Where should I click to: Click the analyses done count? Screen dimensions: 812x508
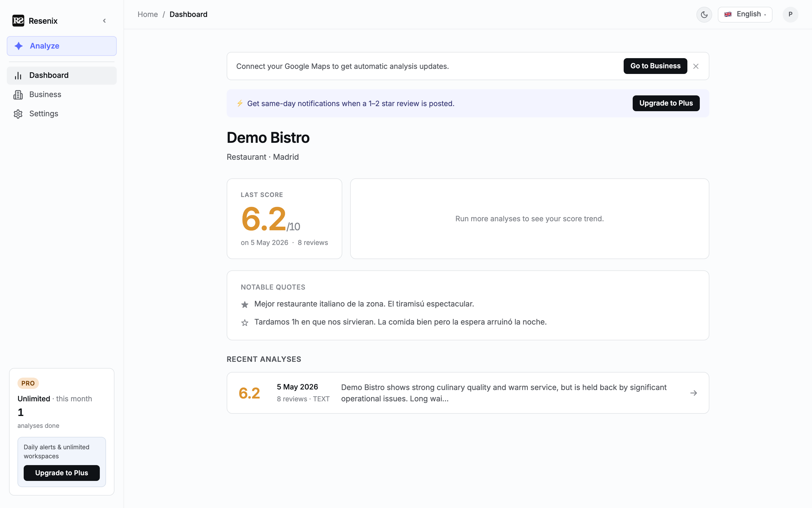tap(21, 412)
